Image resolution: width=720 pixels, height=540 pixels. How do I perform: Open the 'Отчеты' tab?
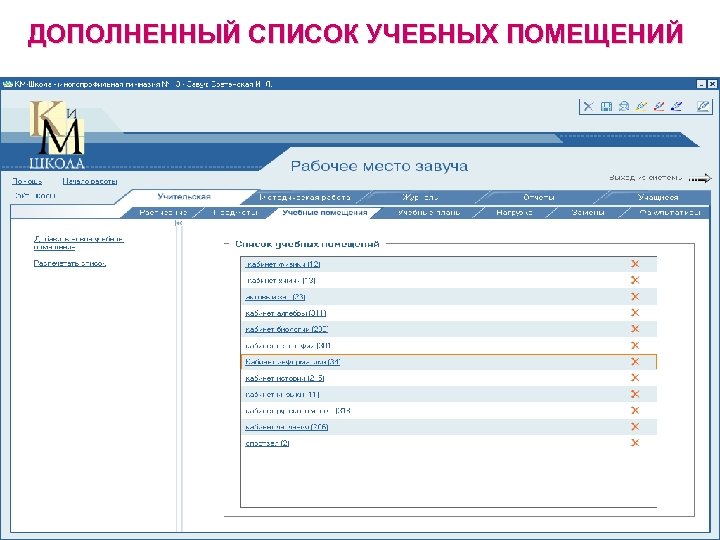click(539, 197)
